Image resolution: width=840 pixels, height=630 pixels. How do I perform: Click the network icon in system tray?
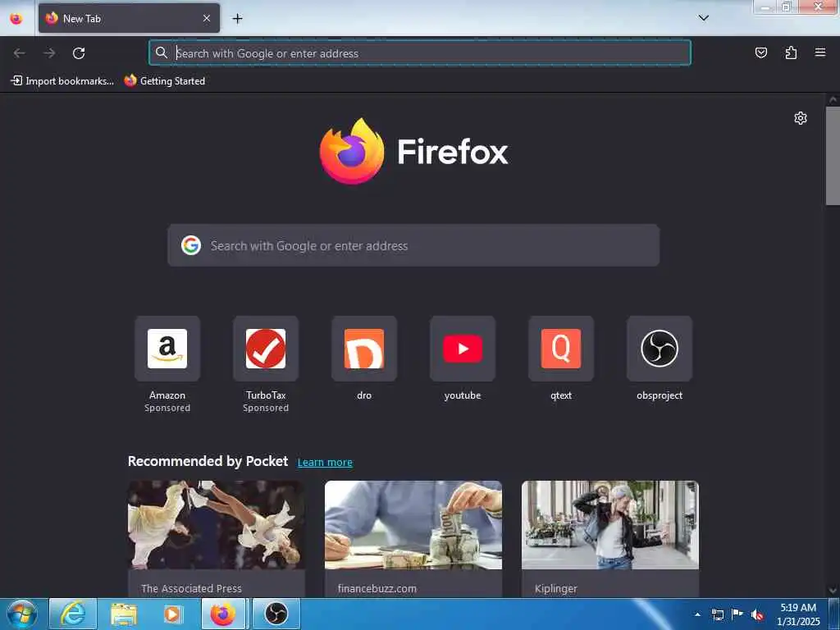(717, 614)
